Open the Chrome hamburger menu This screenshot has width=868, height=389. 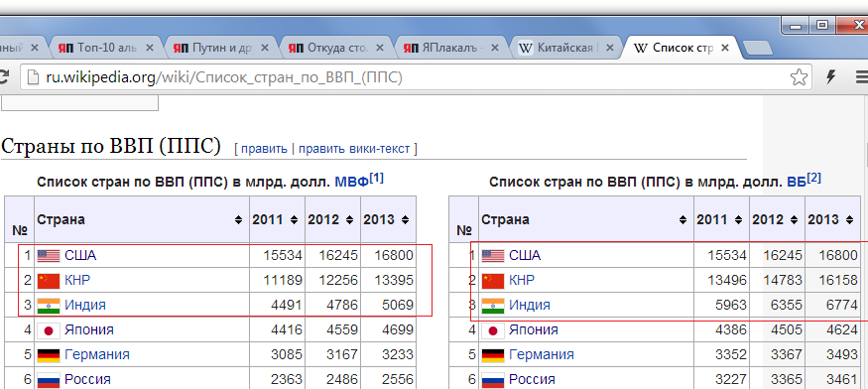click(x=861, y=77)
